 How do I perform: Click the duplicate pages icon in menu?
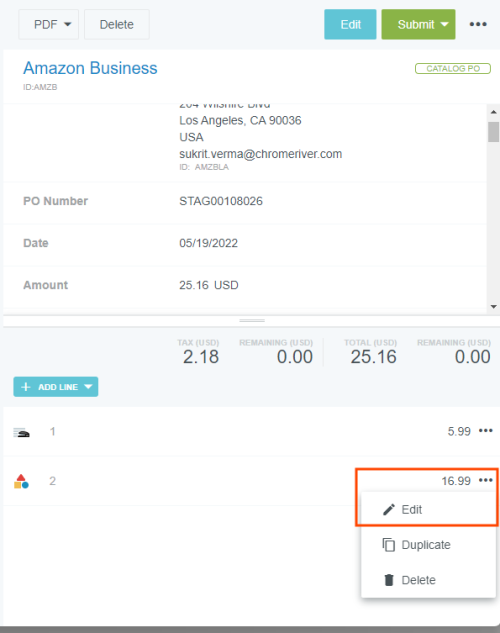(389, 545)
